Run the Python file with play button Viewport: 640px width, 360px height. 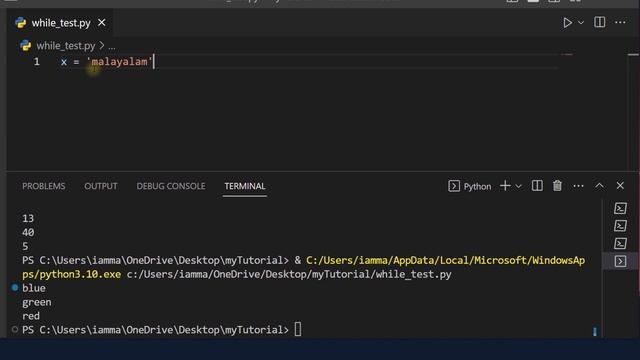click(567, 22)
